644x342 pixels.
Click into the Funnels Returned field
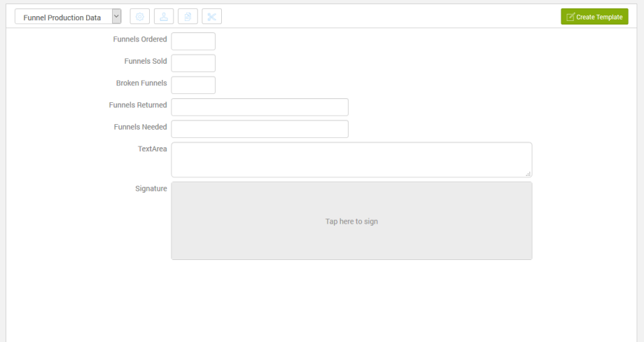[x=260, y=107]
